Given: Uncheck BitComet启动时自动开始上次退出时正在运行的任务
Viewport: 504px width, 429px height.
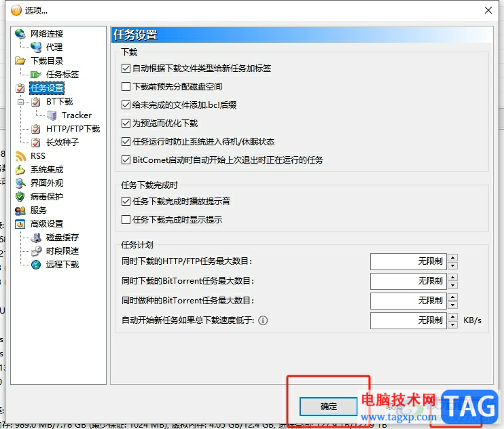Looking at the screenshot, I should (x=126, y=160).
